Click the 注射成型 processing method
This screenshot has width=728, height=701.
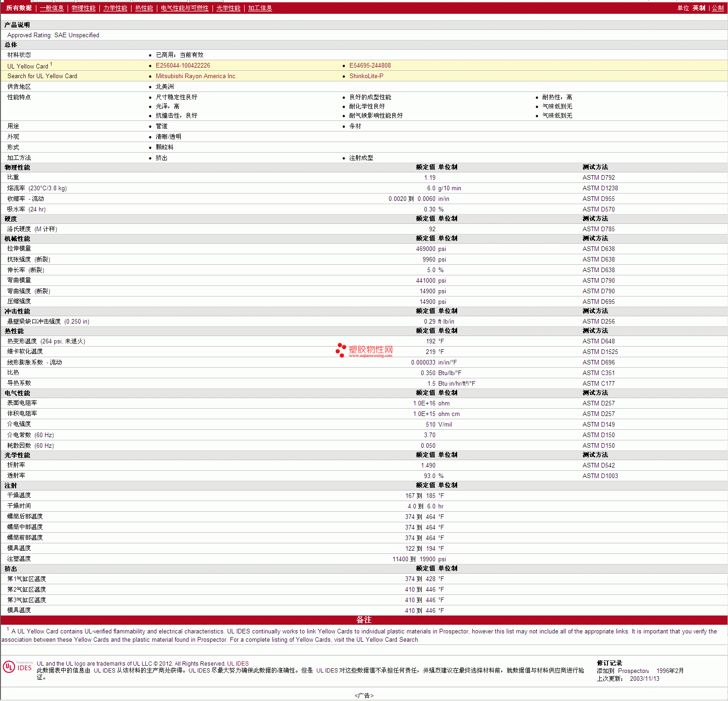(x=361, y=158)
